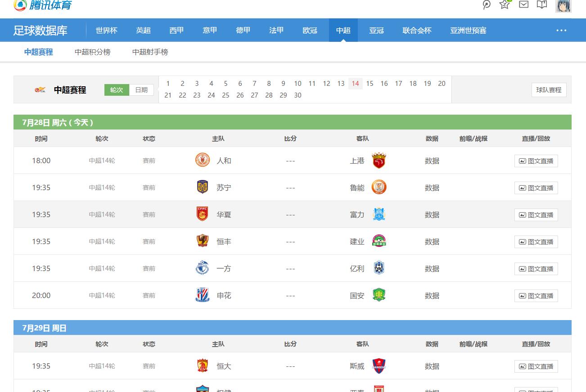Select the 轮次 view toggle
This screenshot has height=392, width=586.
click(x=116, y=89)
